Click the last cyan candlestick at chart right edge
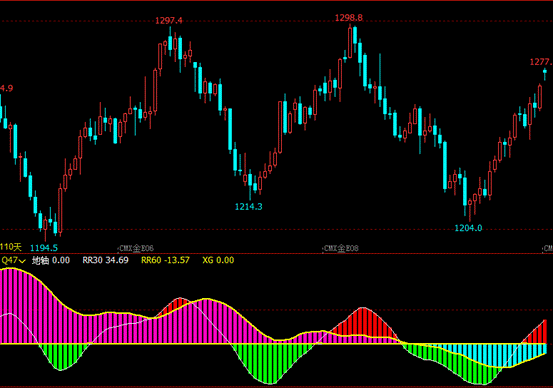553x388 pixels. (545, 72)
